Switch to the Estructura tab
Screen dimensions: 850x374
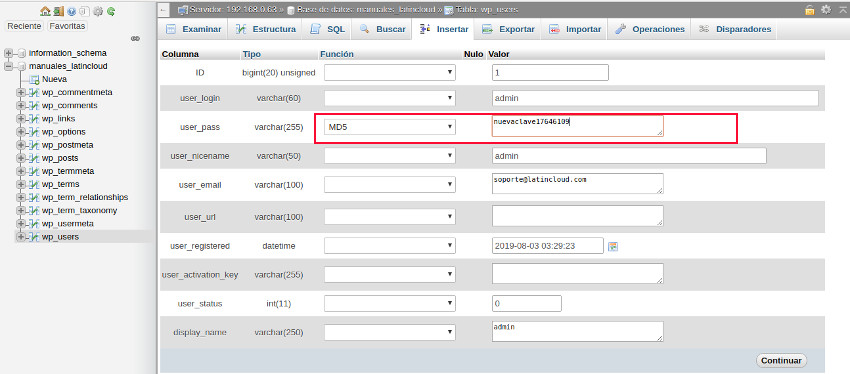[266, 29]
